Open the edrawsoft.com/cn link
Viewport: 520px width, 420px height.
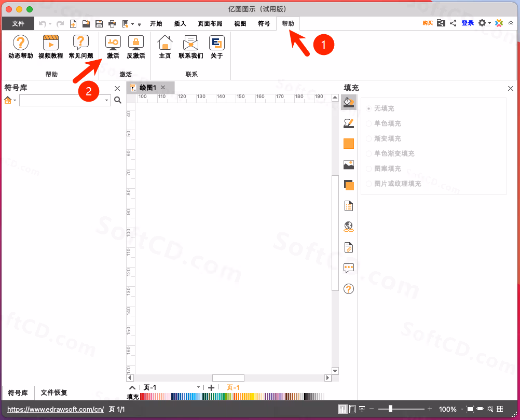[x=56, y=410]
